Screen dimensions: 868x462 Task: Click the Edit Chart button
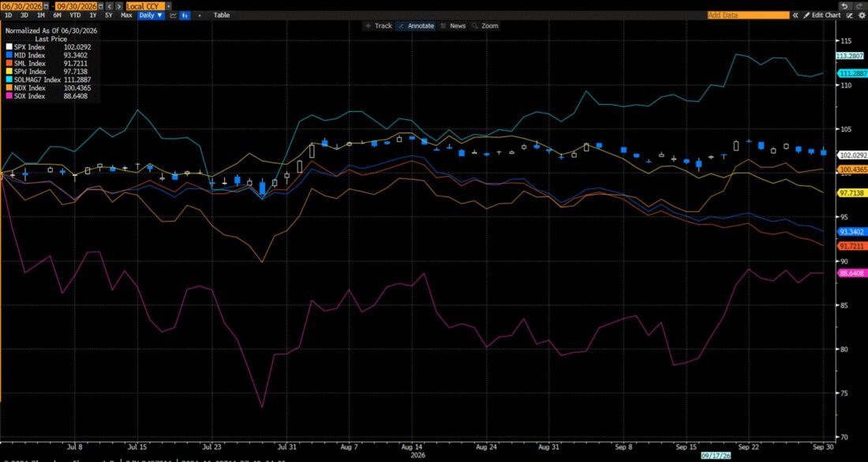[x=821, y=16]
